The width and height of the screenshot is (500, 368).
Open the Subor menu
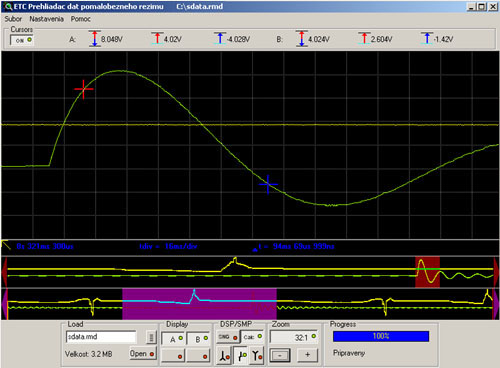coord(13,19)
